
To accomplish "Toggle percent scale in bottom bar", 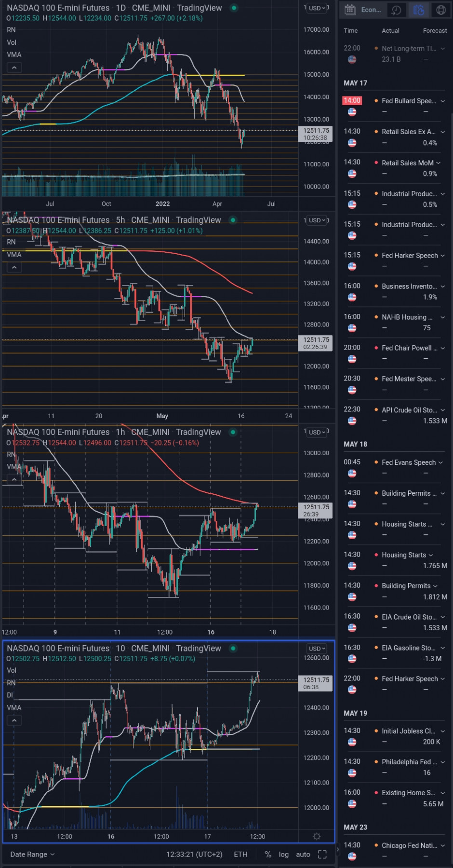I will [268, 854].
